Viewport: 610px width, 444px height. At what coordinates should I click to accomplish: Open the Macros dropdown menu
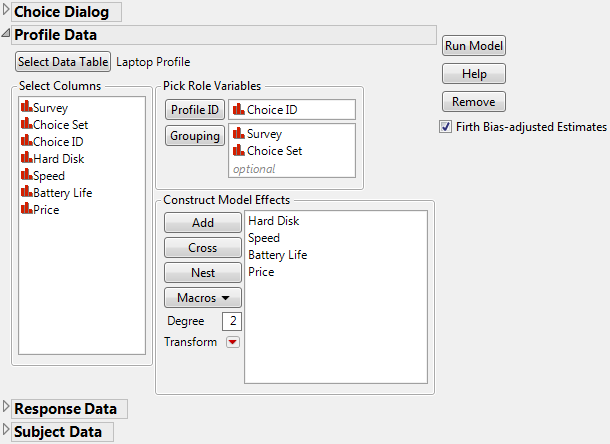point(203,297)
